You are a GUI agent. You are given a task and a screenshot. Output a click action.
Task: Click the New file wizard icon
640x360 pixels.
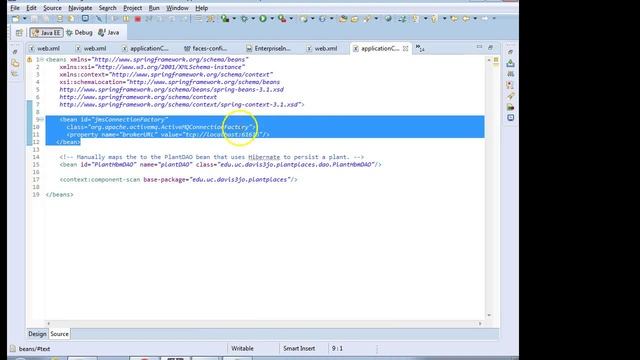tap(16, 19)
